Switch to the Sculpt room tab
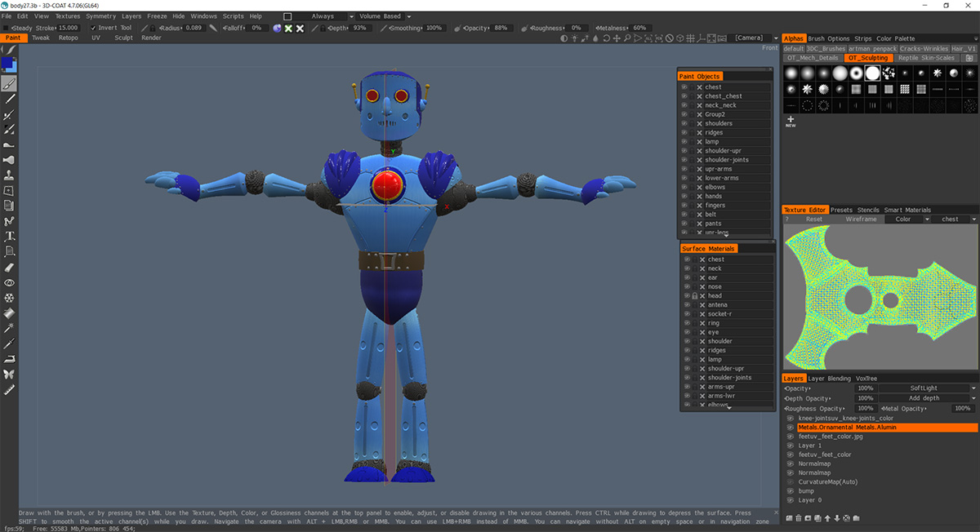This screenshot has height=532, width=980. point(123,38)
